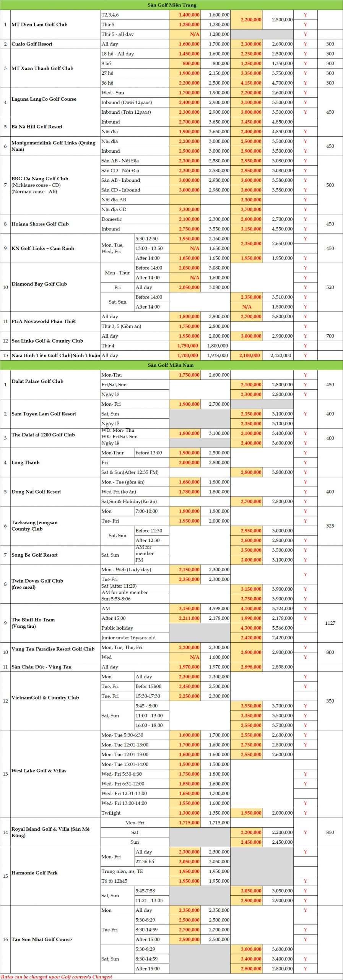Click 'The Dalat at 1200 Golf Club' cell
Screen dimensions: 343x980
(x=55, y=438)
